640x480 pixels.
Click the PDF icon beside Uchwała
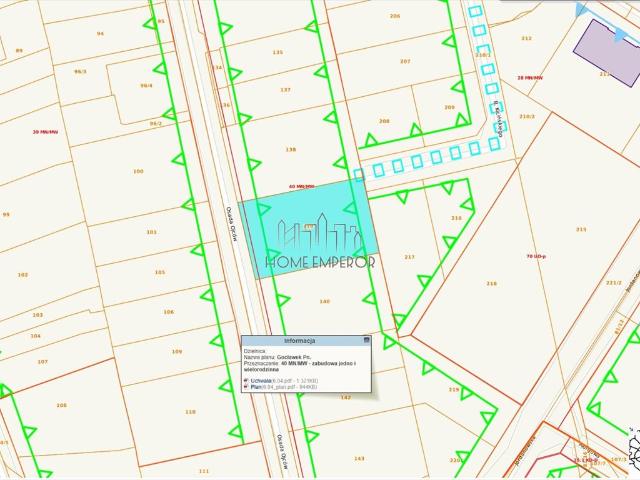[246, 381]
